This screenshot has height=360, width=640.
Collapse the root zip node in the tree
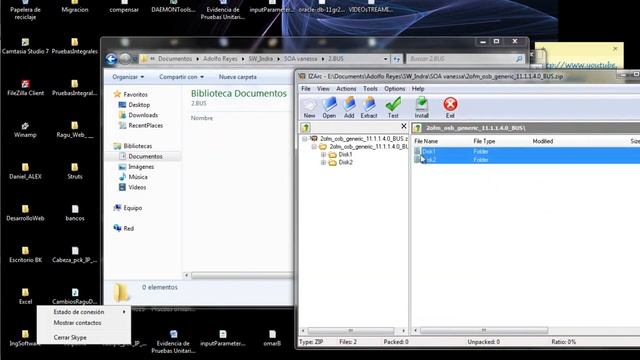pos(304,139)
